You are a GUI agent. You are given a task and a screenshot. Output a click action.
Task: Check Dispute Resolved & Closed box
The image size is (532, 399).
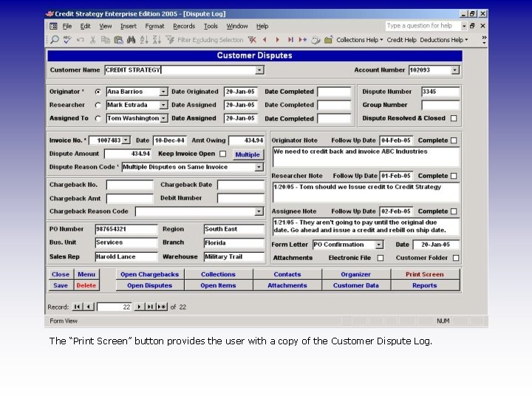(454, 118)
